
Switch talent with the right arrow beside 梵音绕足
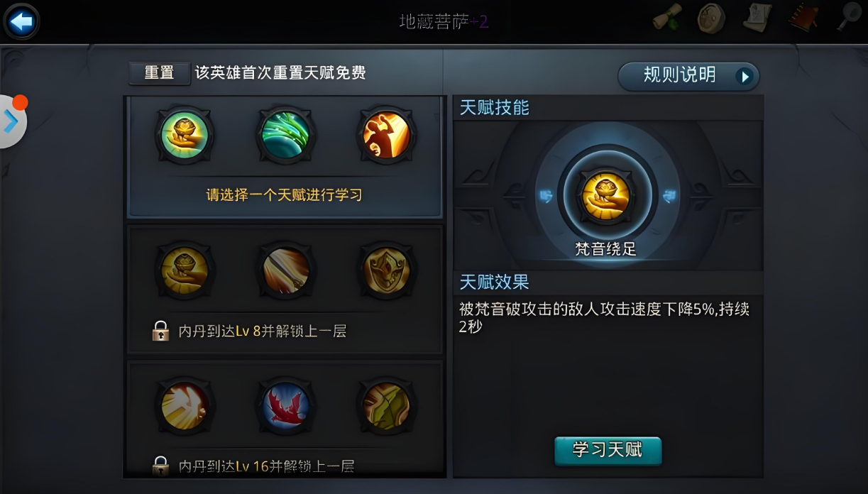(x=669, y=196)
